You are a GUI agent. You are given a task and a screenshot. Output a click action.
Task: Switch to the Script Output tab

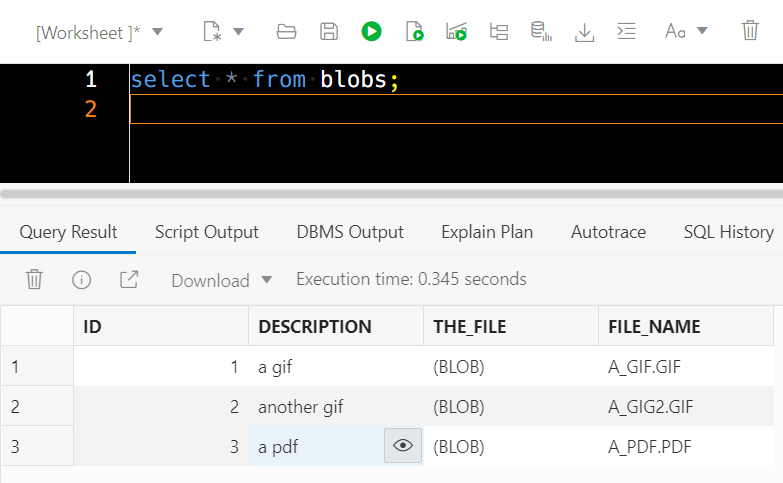[207, 232]
